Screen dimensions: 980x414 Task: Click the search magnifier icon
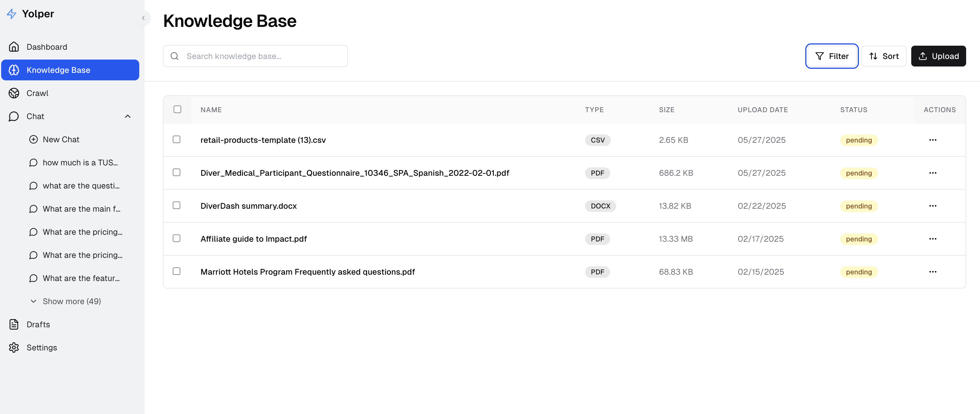tap(175, 56)
